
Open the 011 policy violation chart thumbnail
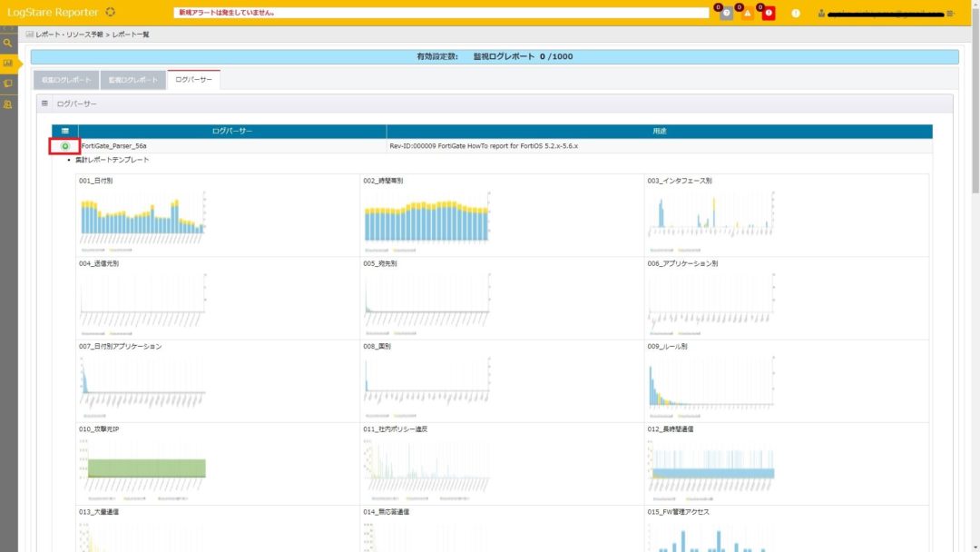coord(426,469)
